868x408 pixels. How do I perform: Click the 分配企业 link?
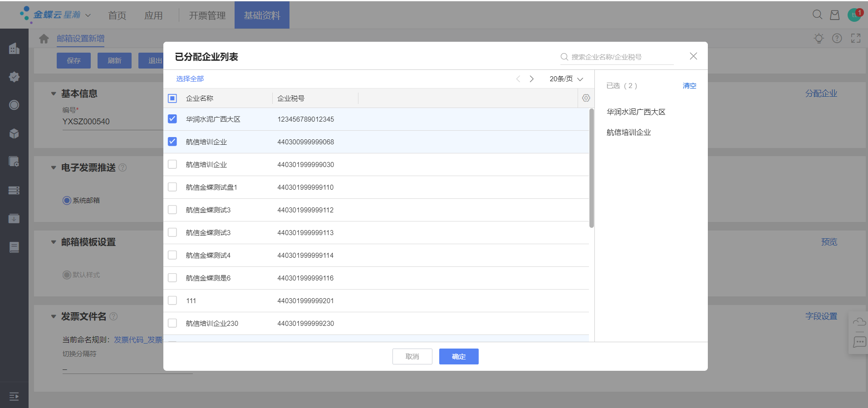821,93
